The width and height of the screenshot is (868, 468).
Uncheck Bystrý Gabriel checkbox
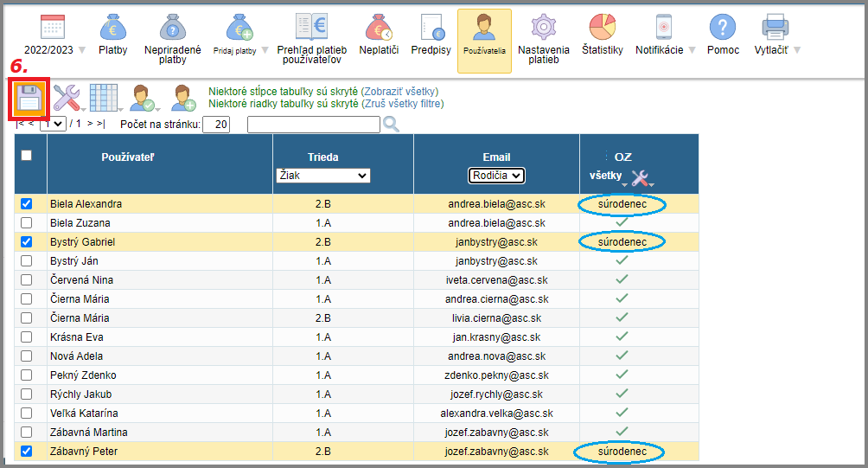point(27,242)
